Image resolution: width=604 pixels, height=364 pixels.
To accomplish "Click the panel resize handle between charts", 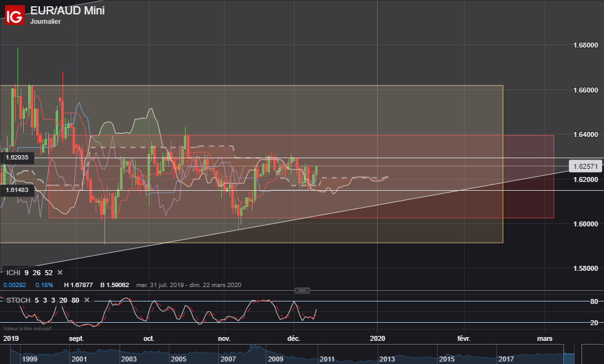I will point(302,291).
